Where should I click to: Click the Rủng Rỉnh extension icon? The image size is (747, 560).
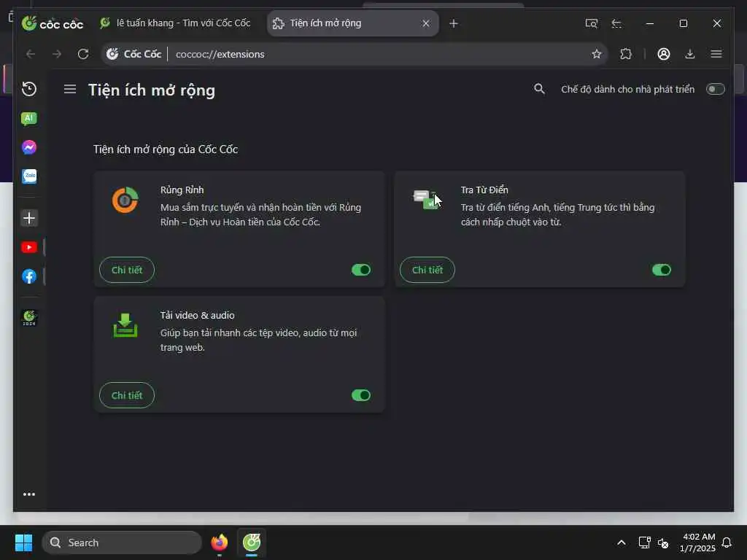125,200
